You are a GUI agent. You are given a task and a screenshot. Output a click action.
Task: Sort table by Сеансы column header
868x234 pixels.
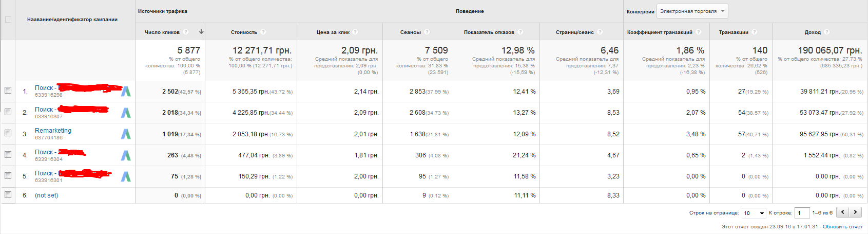click(x=410, y=32)
